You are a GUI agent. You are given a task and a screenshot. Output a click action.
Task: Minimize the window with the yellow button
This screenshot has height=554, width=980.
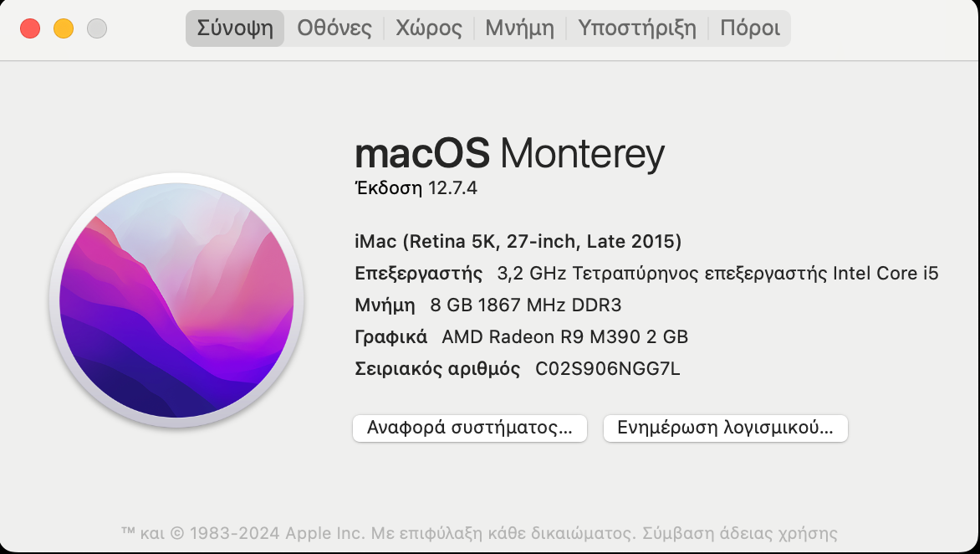pos(63,28)
